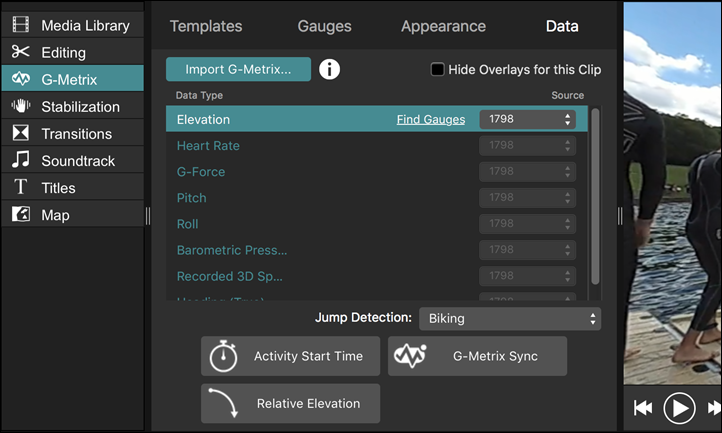Open Heart Rate source dropdown

(x=528, y=146)
